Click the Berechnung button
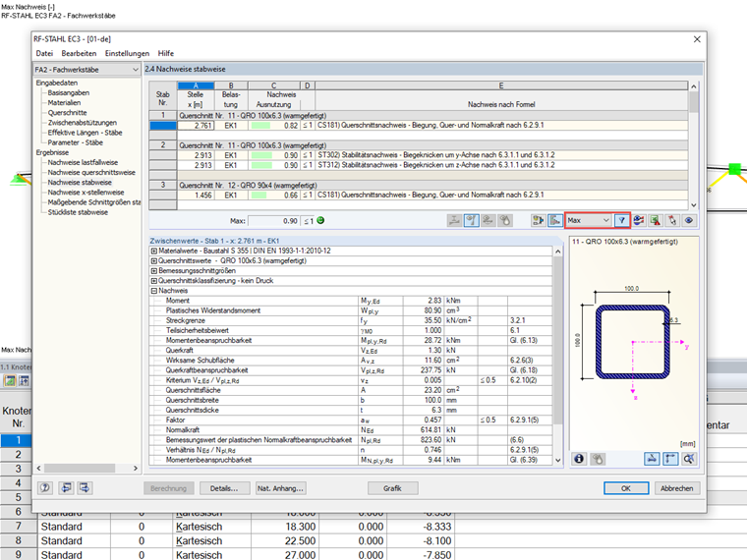Image resolution: width=747 pixels, height=560 pixels. [169, 488]
